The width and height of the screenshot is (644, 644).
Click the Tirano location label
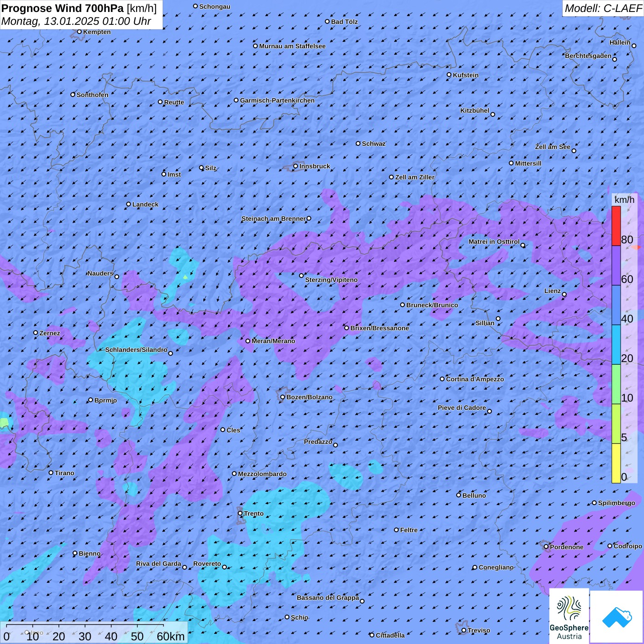coord(64,473)
